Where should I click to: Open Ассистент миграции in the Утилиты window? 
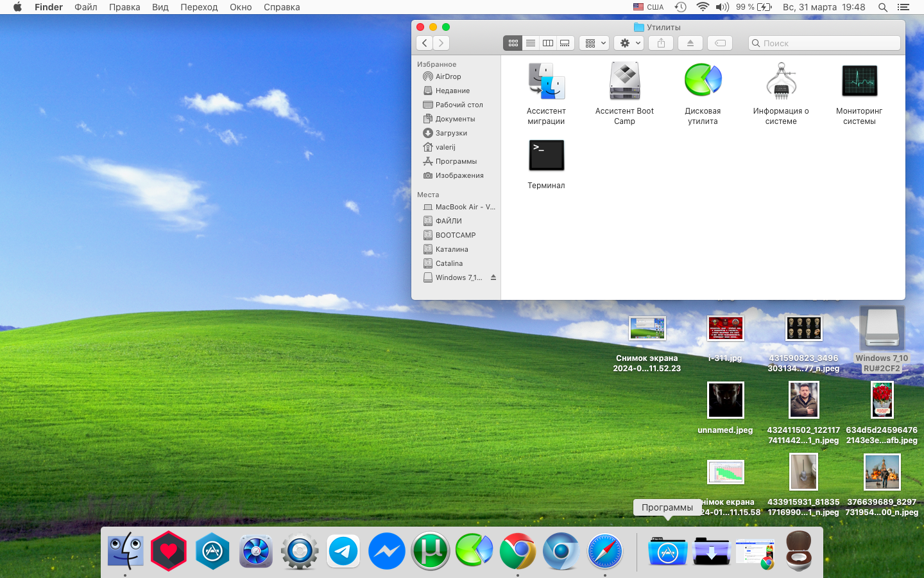(546, 82)
